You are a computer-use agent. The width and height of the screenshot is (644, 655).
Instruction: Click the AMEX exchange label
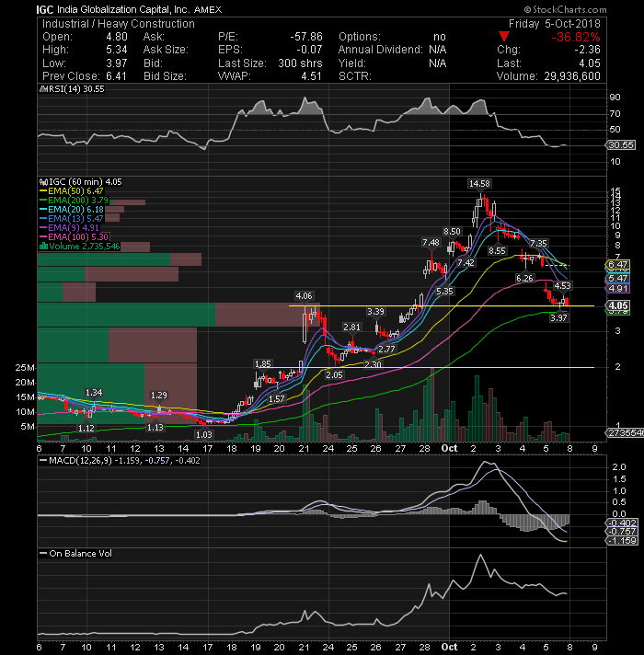pos(208,9)
